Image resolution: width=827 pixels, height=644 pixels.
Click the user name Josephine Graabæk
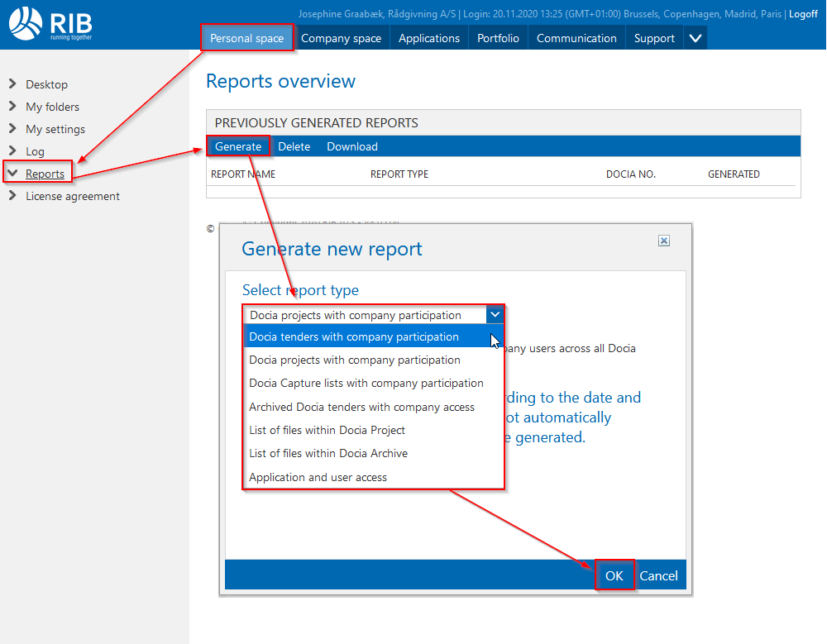(340, 14)
